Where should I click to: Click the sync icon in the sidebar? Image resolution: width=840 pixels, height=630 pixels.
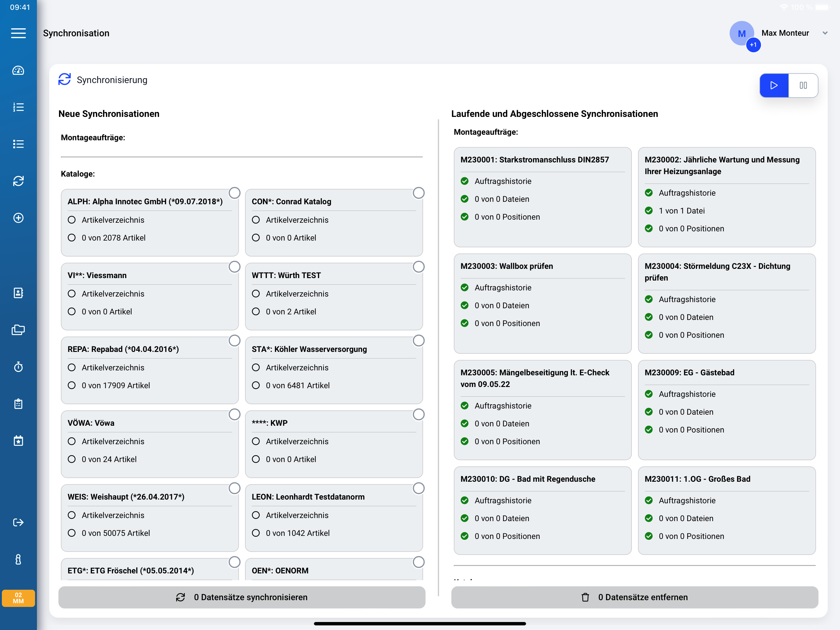tap(18, 181)
